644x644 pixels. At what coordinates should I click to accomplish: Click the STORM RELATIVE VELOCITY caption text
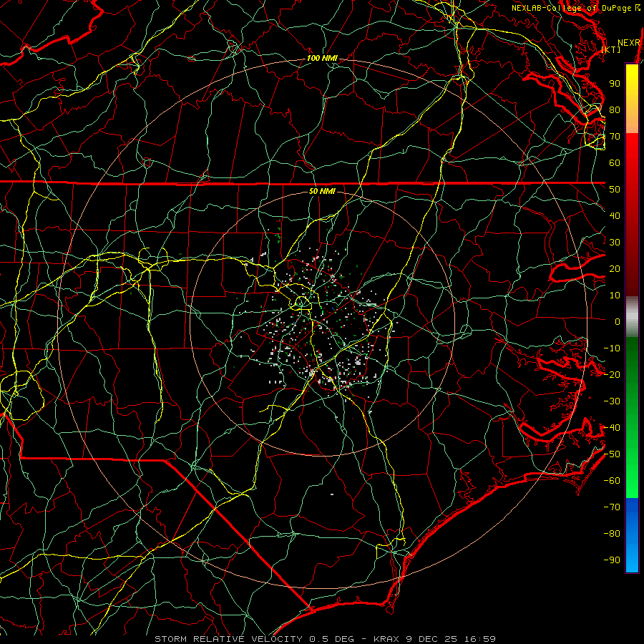(229, 639)
